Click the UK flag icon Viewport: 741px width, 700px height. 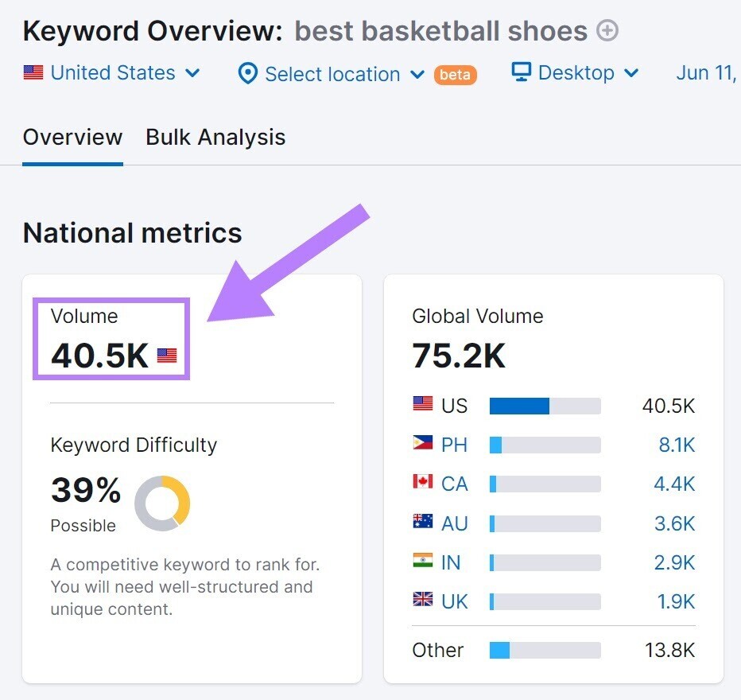click(x=421, y=601)
